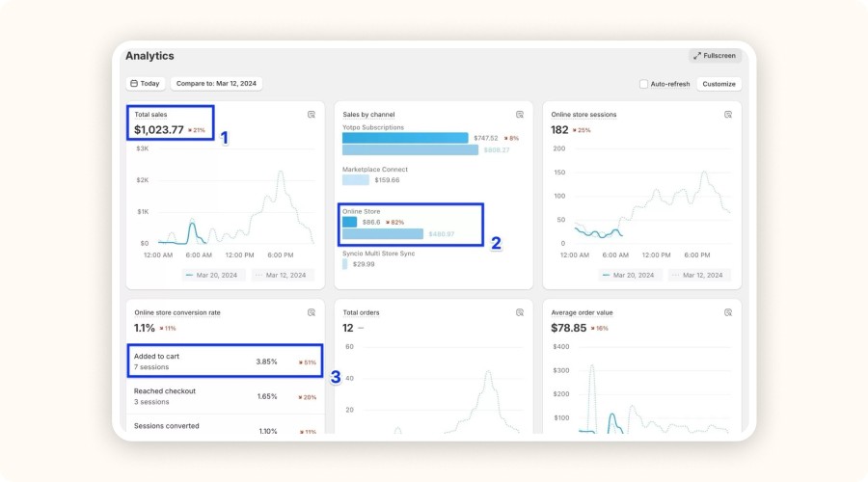This screenshot has height=482, width=868.
Task: Click the 12 total orders value
Action: 347,328
